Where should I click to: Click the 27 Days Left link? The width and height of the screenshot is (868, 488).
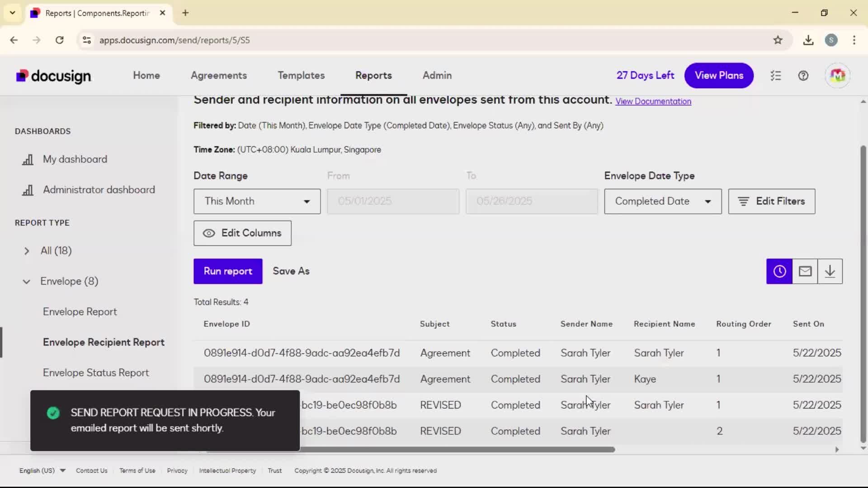tap(645, 75)
